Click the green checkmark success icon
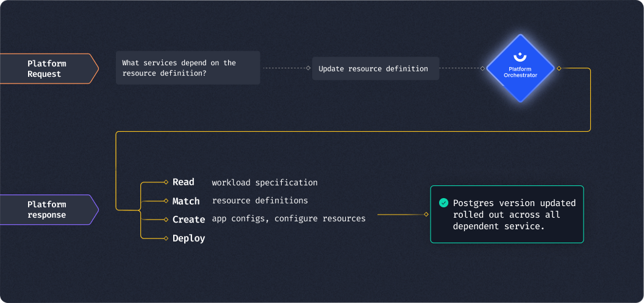Viewport: 644px width, 303px height. pos(443,203)
